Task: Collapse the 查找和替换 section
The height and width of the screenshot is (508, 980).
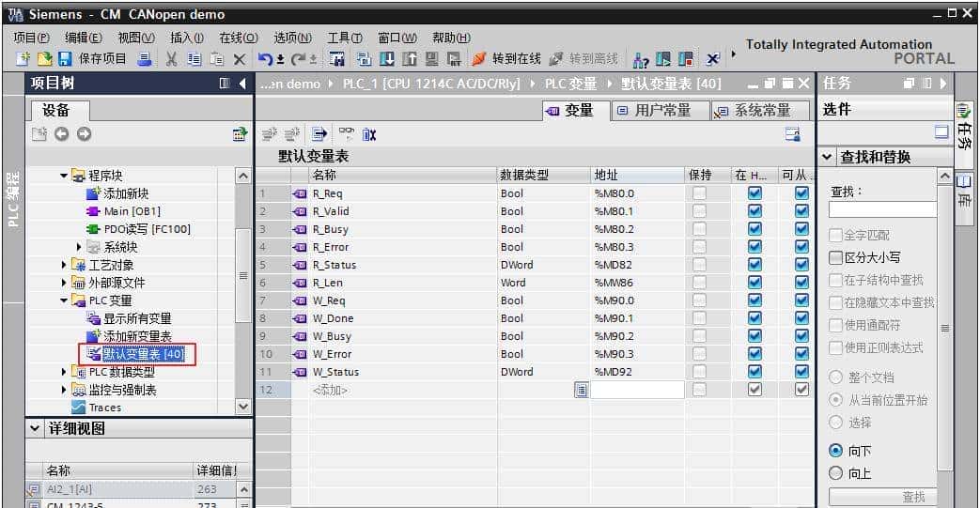Action: [x=827, y=157]
